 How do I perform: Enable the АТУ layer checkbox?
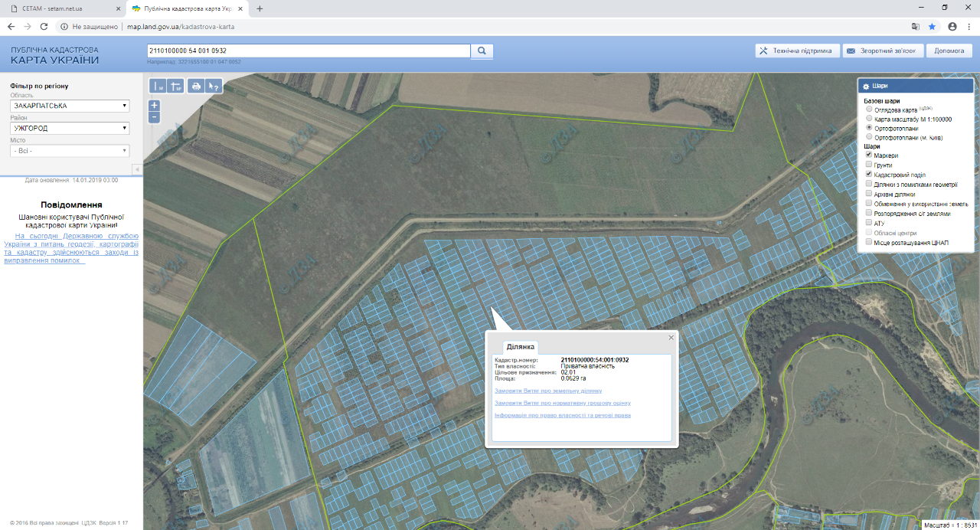[x=868, y=223]
